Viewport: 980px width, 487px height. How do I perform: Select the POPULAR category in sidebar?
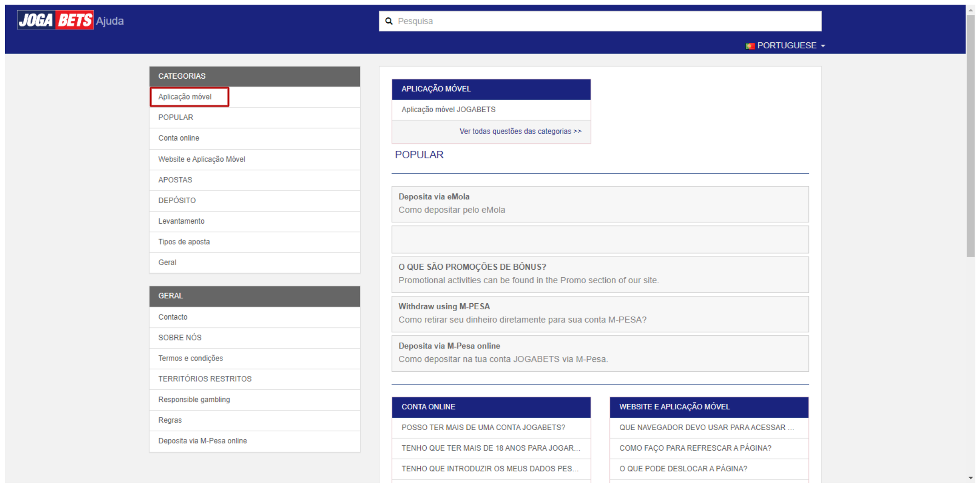[254, 118]
